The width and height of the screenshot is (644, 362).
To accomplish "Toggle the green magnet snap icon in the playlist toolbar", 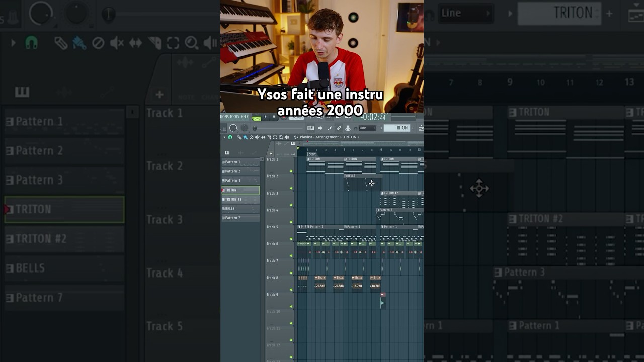I will pos(230,137).
